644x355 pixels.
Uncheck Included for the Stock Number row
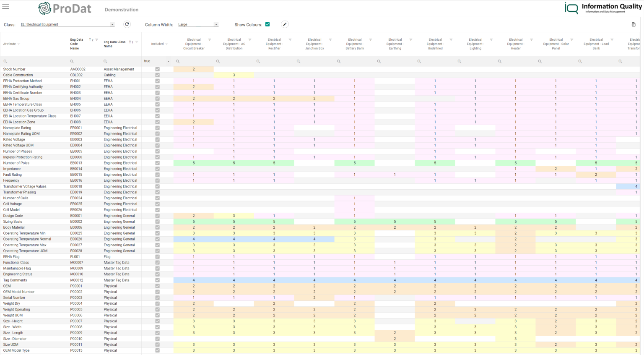coord(157,69)
